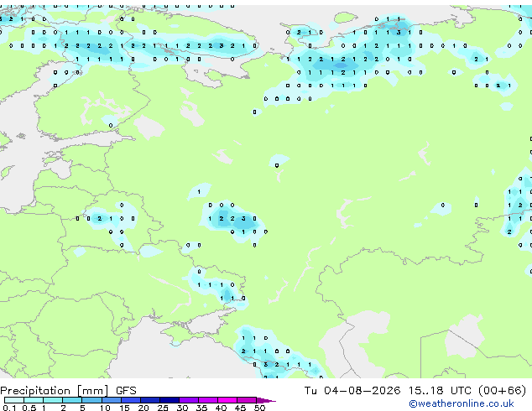The width and height of the screenshot is (532, 411).
Task: Click the "Precipitation [mm]" title text
Action: [x=55, y=391]
